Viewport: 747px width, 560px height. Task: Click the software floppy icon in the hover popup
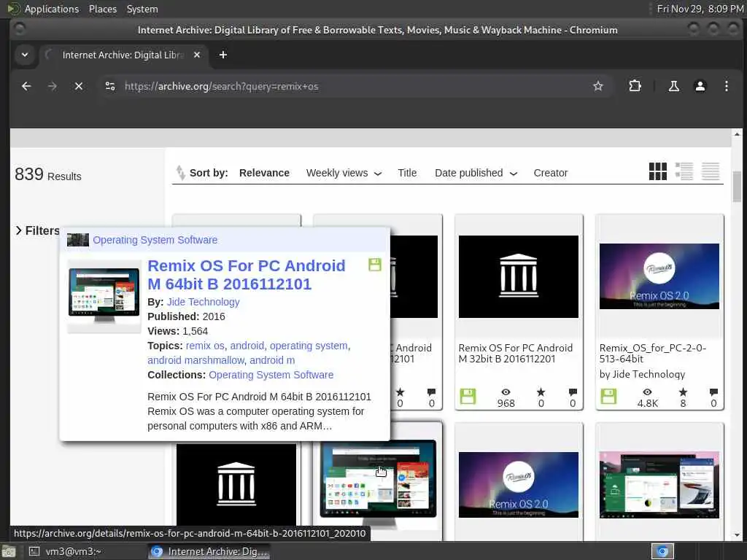pyautogui.click(x=375, y=265)
